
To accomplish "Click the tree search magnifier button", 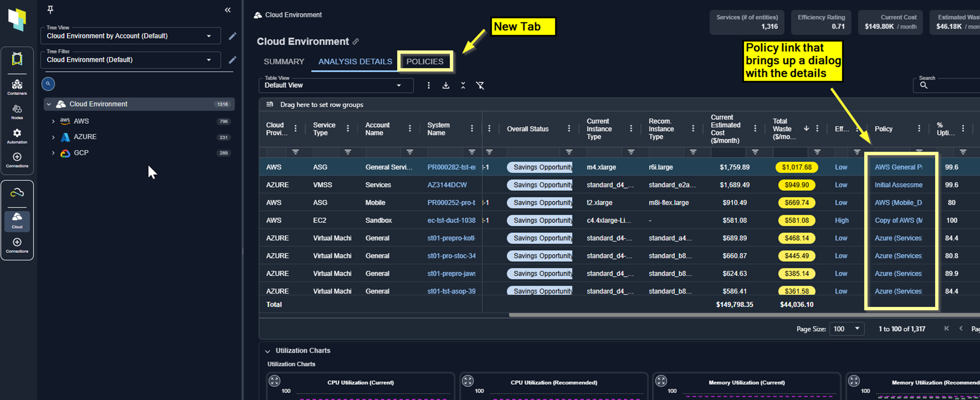I will pyautogui.click(x=48, y=84).
